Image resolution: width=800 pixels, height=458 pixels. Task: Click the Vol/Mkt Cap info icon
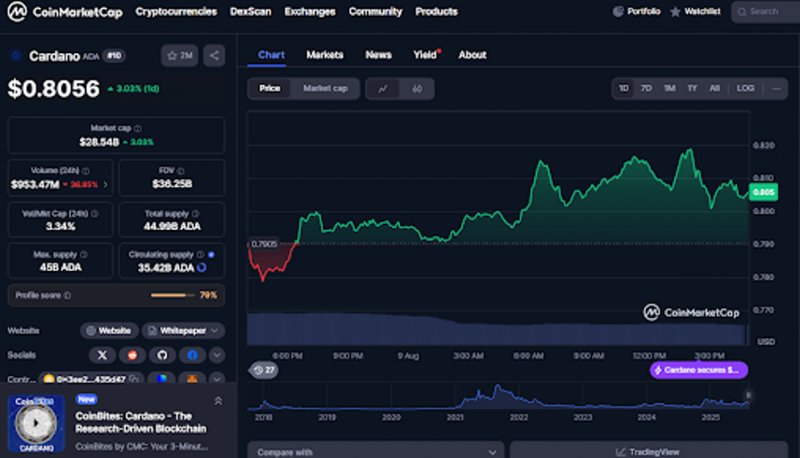pos(94,214)
